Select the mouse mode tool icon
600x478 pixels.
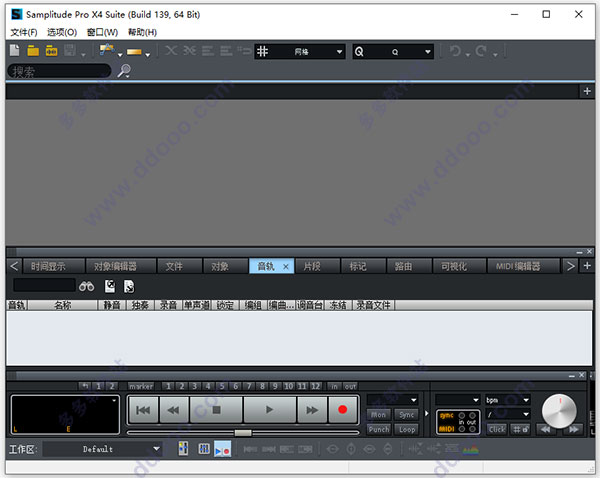click(107, 50)
